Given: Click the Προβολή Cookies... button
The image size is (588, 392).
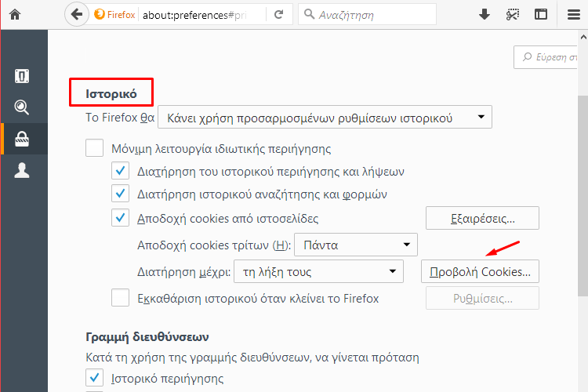Looking at the screenshot, I should click(480, 271).
